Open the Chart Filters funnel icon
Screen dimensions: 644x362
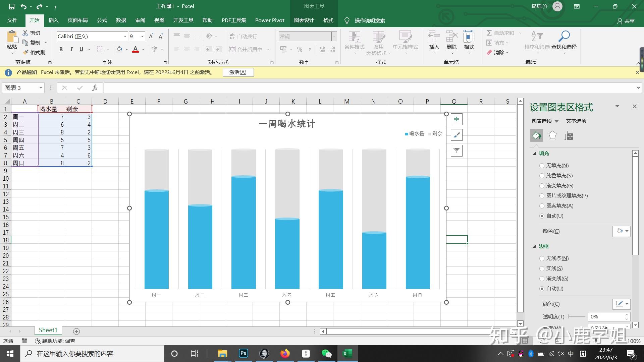[x=457, y=151]
